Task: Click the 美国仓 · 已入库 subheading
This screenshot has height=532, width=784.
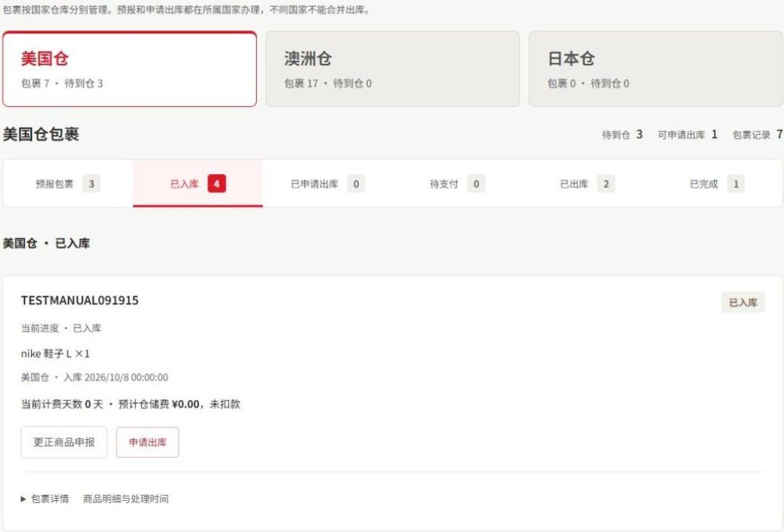Action: coord(46,243)
